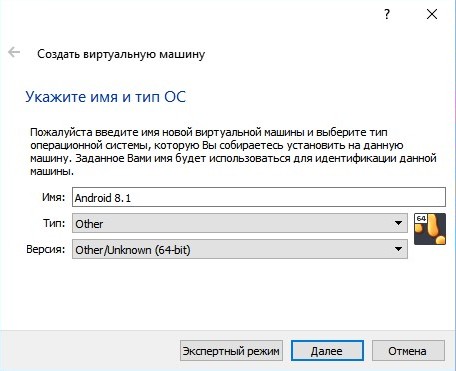Screen dimensions: 456x371
Task: Click the title 'Создать виртуальную машину'
Action: [121, 54]
